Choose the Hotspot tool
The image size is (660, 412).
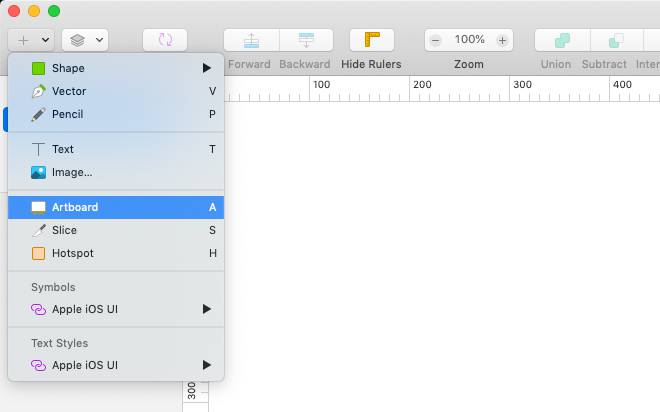[72, 253]
